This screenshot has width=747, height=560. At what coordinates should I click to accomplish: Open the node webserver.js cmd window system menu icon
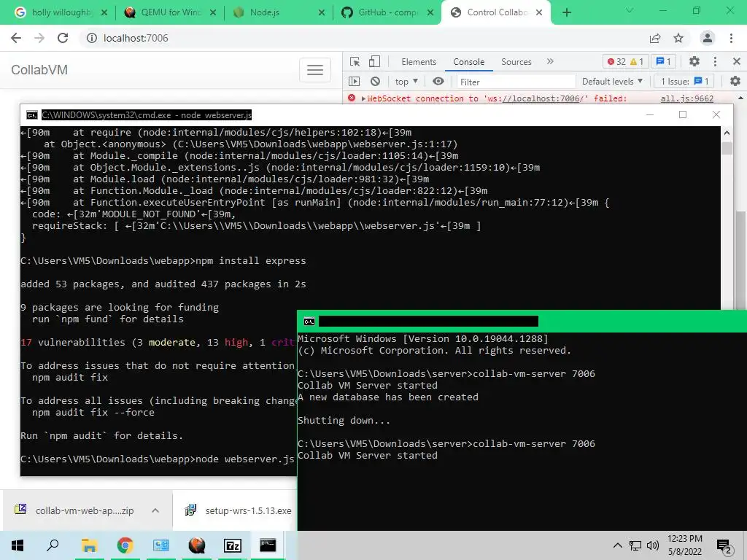click(x=32, y=114)
